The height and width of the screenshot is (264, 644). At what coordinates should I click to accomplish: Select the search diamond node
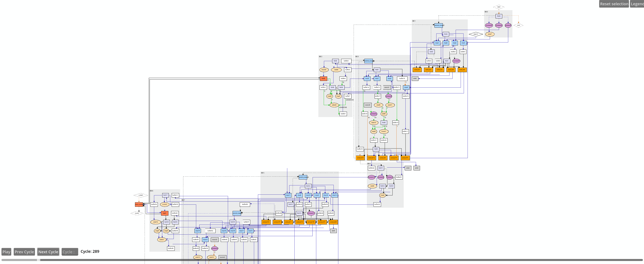(476, 34)
